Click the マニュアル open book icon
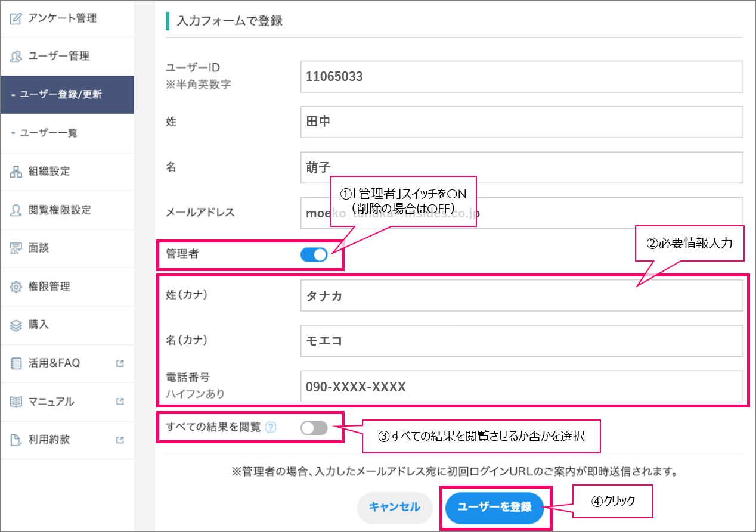This screenshot has height=532, width=756. 16,402
